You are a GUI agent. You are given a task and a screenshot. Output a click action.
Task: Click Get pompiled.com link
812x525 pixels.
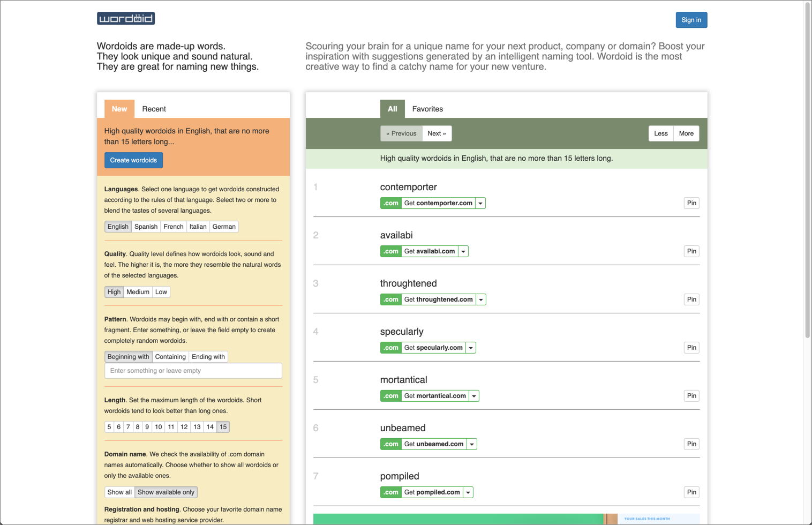[x=432, y=492]
